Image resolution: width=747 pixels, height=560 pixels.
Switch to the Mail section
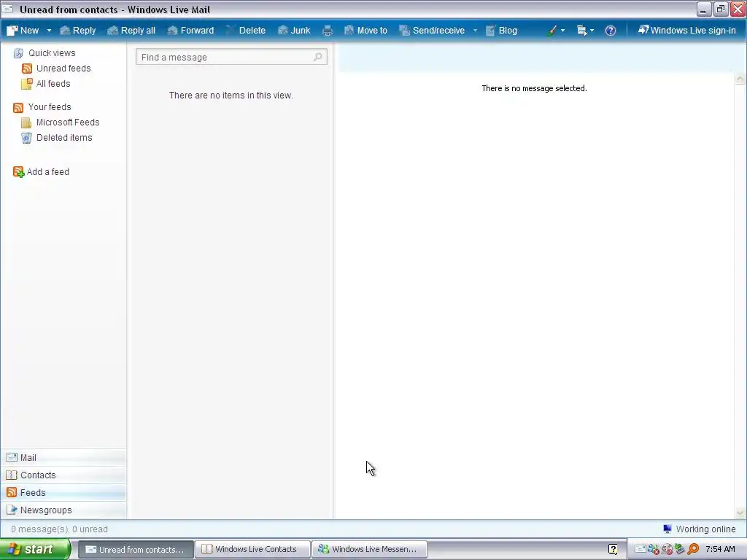63,458
